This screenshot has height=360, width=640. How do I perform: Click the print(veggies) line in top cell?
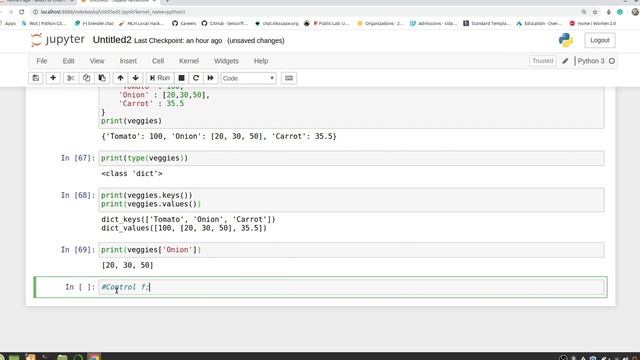pos(131,121)
